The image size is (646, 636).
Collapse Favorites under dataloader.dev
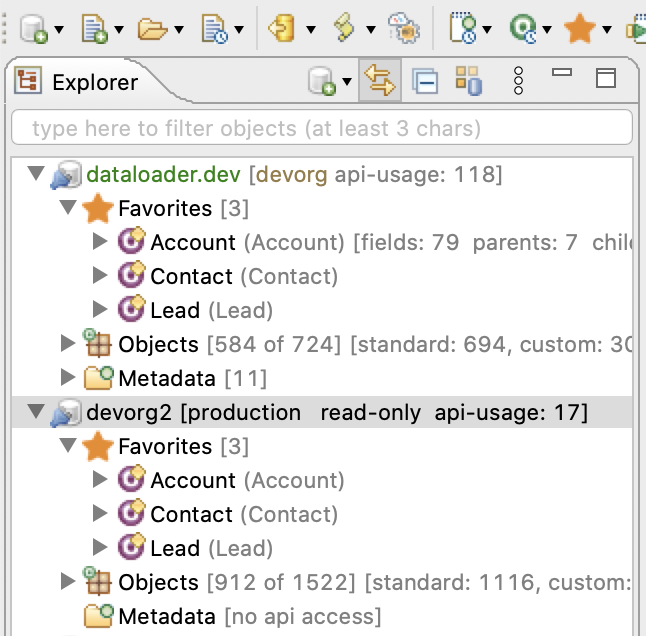coord(68,207)
